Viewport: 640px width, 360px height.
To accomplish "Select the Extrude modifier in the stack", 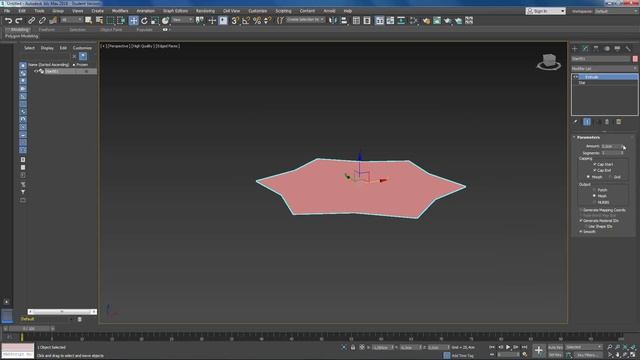I will [x=604, y=77].
